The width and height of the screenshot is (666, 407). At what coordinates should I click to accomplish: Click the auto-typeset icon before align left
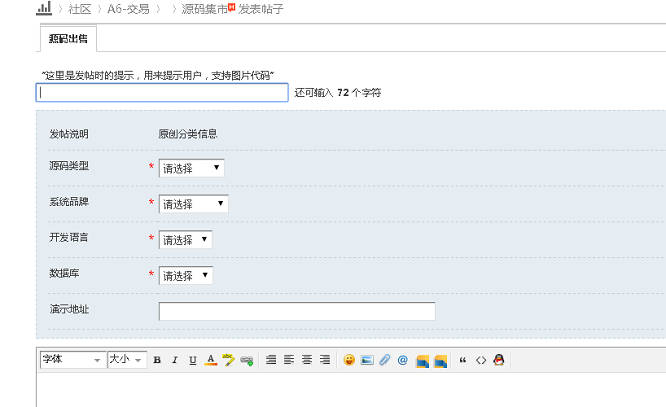271,360
